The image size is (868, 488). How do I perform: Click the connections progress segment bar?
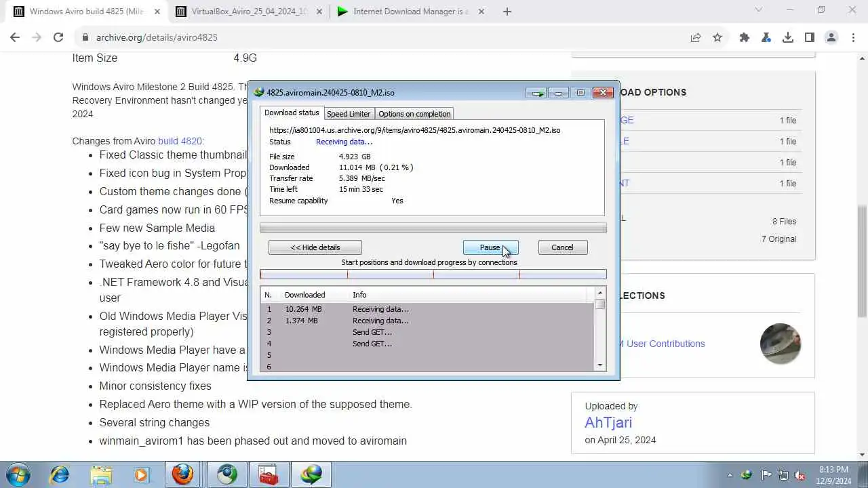433,274
